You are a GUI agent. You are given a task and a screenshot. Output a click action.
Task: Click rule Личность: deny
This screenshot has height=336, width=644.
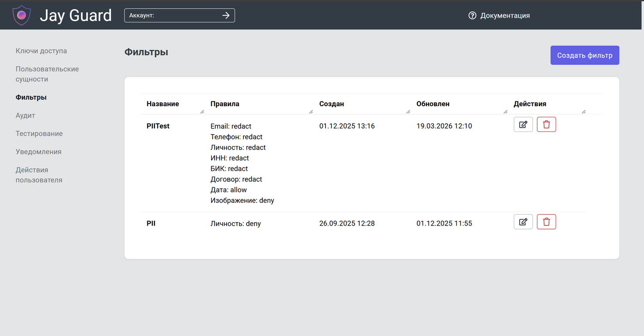pos(236,223)
